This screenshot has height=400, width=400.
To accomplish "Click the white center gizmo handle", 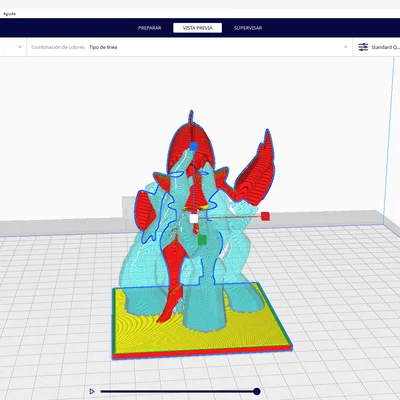I will pos(194,219).
